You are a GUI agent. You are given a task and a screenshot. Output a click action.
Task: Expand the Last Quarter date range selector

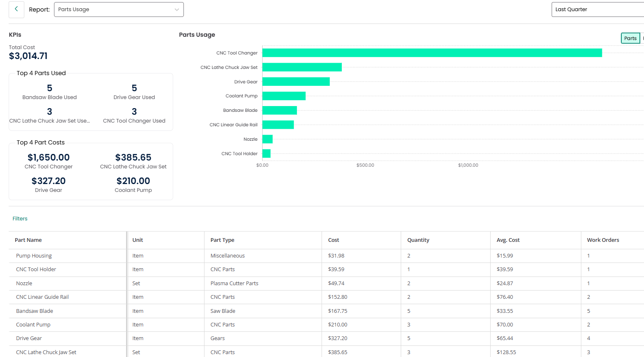(x=597, y=9)
